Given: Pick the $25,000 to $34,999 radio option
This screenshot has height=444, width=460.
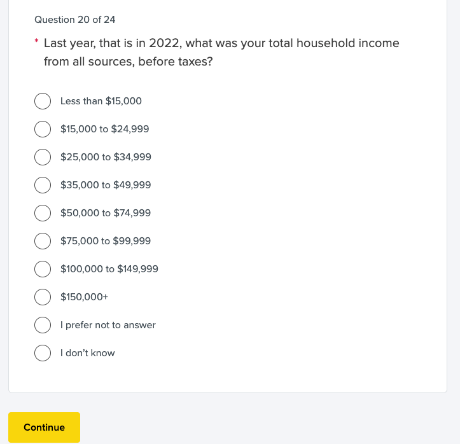Looking at the screenshot, I should coord(42,157).
